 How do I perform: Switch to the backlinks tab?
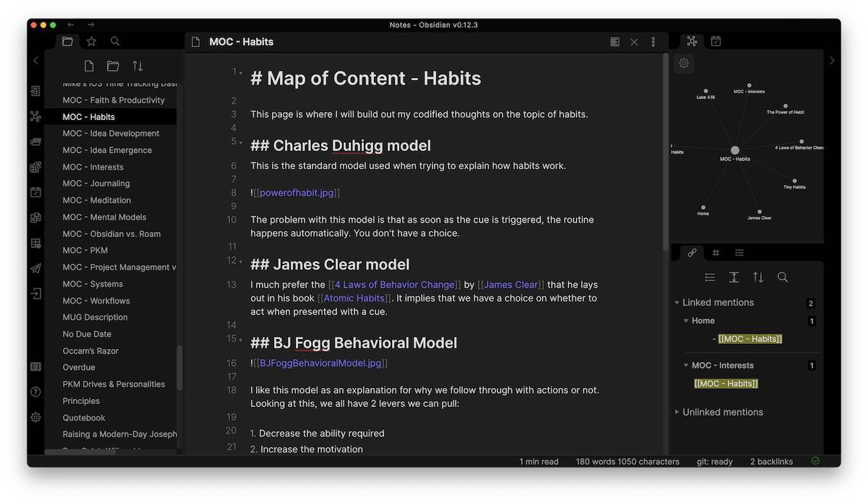(692, 252)
